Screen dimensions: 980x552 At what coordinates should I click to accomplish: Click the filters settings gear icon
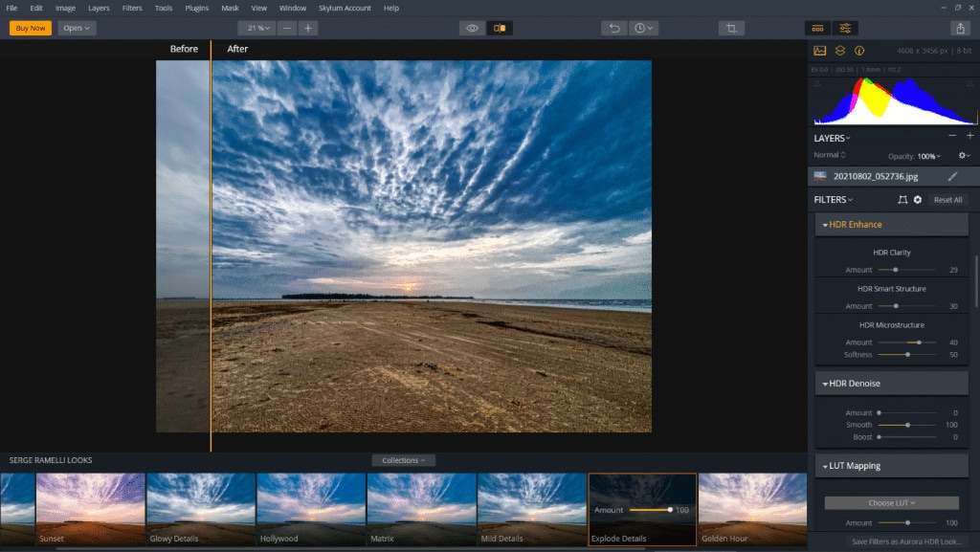point(918,200)
